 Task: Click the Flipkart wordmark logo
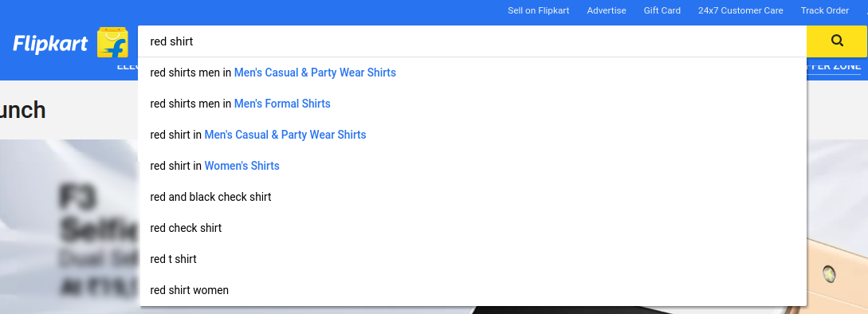point(50,44)
